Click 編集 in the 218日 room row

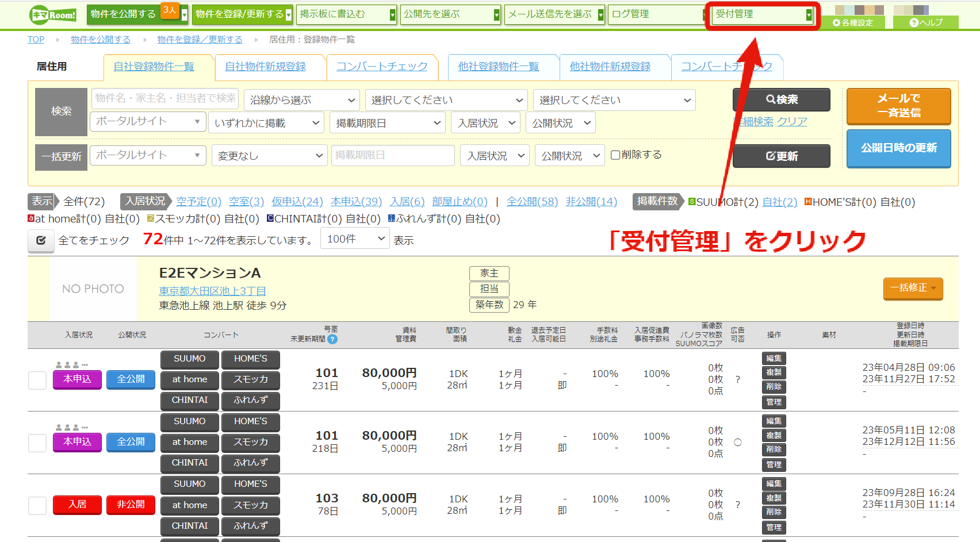774,421
